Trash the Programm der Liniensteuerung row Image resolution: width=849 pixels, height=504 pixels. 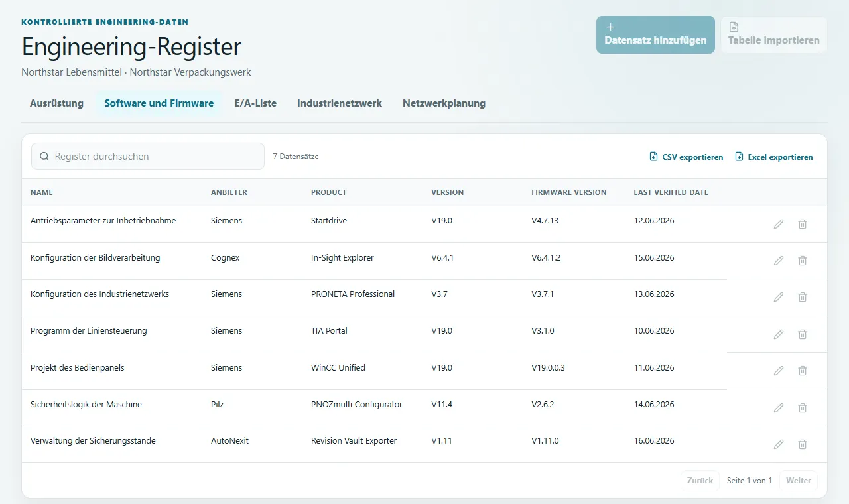pyautogui.click(x=803, y=334)
